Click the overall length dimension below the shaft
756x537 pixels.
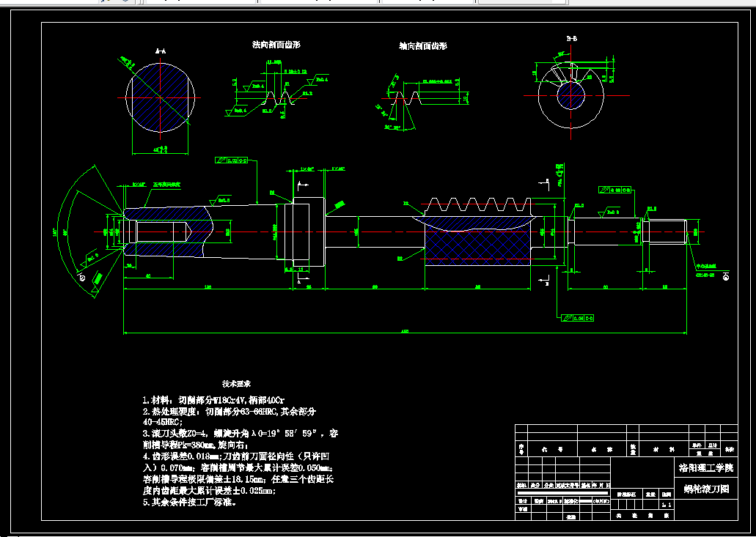[x=405, y=332]
